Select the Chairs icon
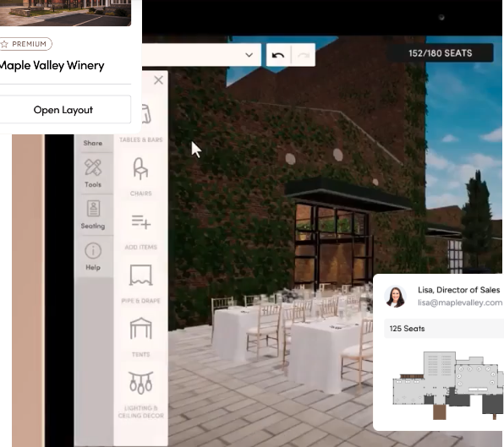 pos(140,169)
